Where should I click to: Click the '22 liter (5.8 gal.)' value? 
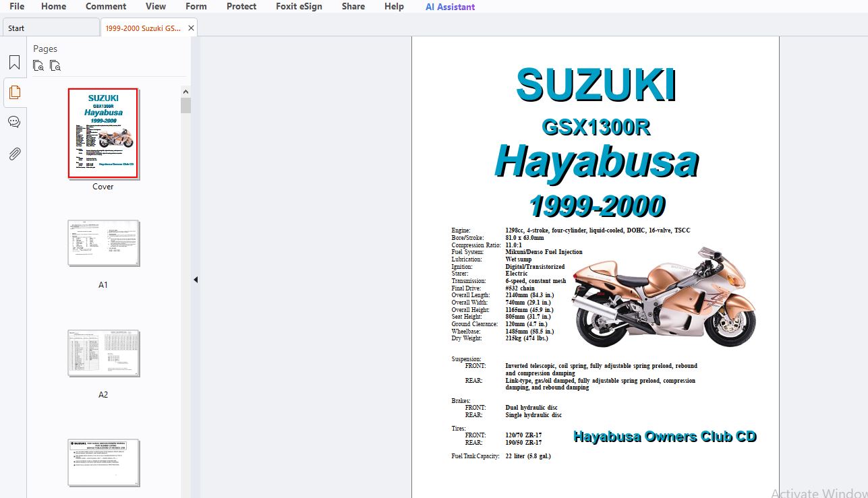point(528,456)
